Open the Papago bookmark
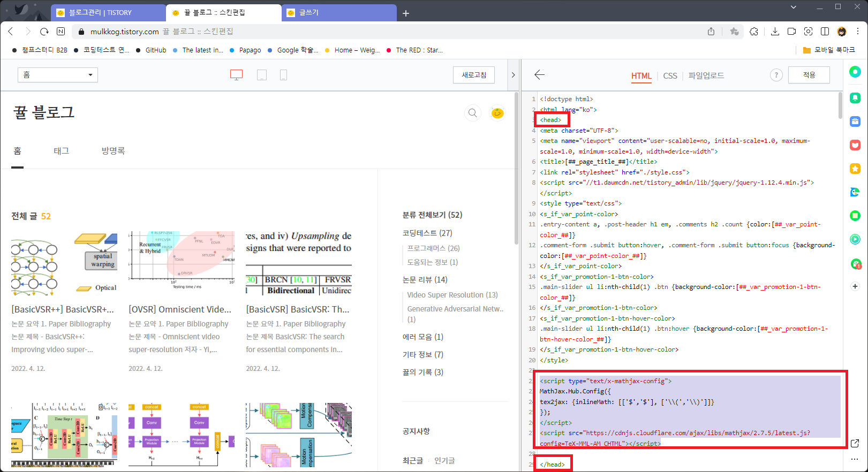 pyautogui.click(x=245, y=50)
